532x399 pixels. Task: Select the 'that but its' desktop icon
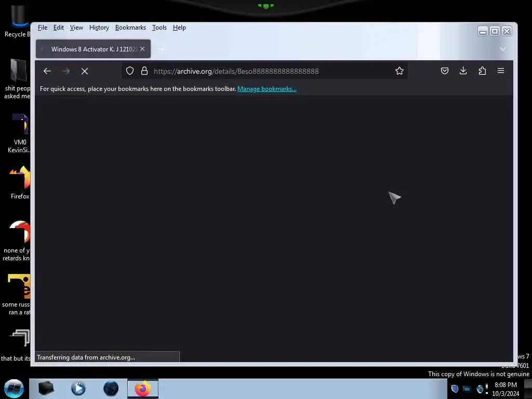[16, 345]
